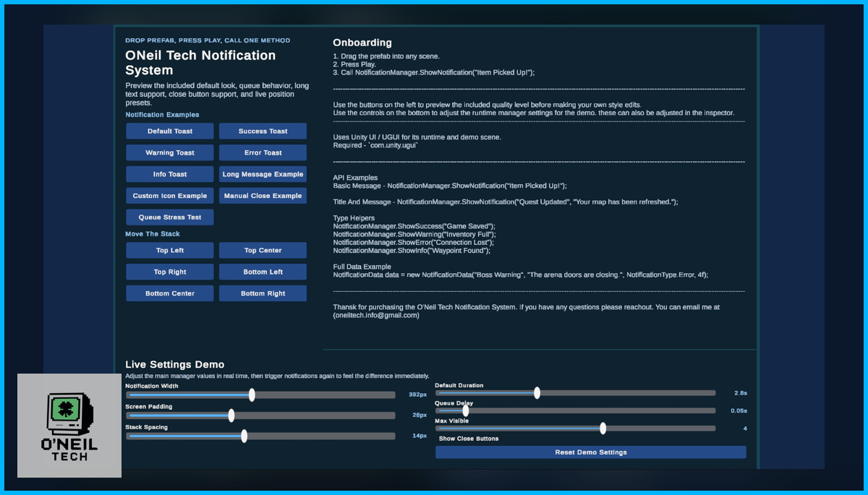Show the Success Toast notification

263,131
